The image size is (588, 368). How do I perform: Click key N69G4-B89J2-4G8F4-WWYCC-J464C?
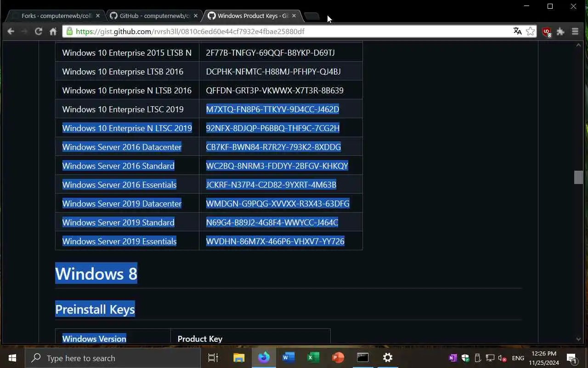(272, 222)
